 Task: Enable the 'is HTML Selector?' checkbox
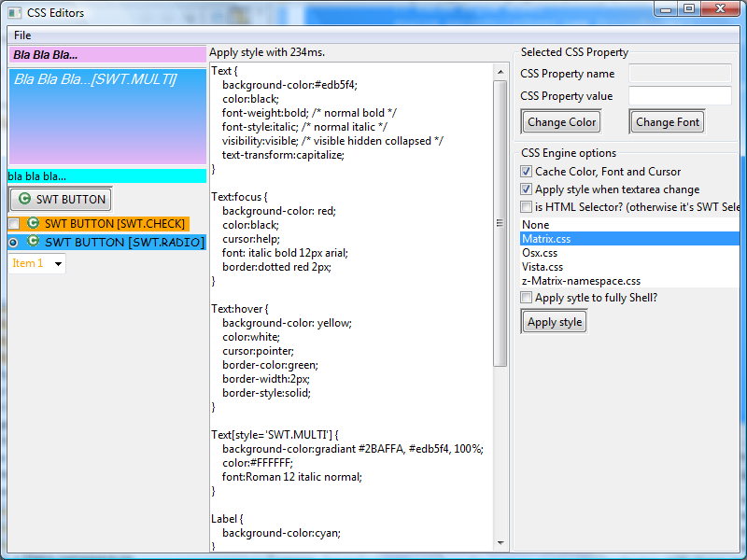click(528, 206)
